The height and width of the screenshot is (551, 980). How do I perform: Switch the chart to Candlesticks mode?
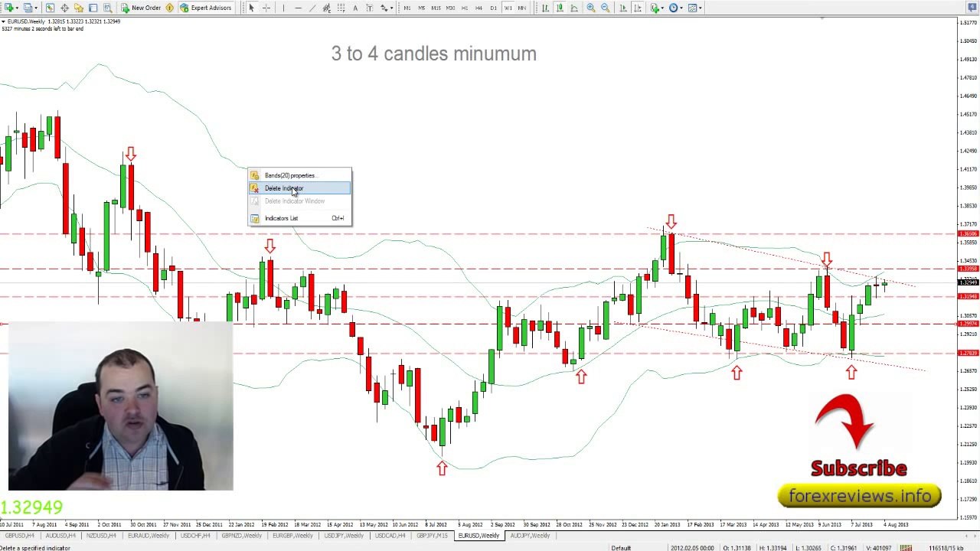[x=560, y=8]
